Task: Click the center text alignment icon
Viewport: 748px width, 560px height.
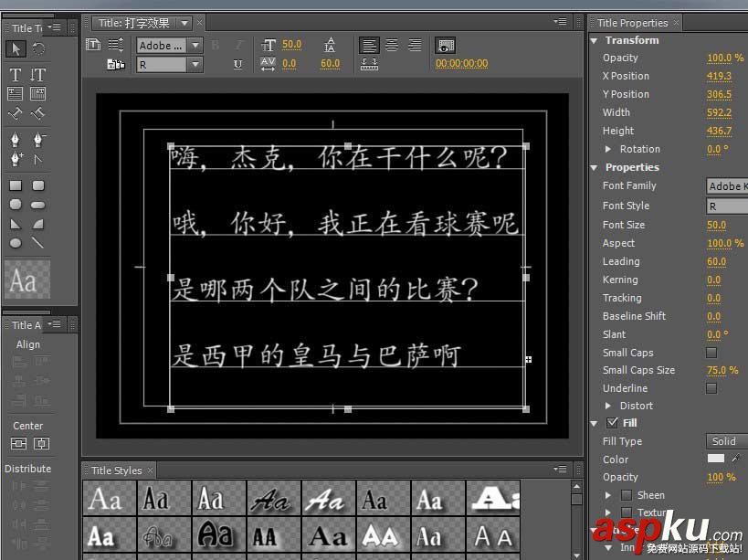Action: 392,45
